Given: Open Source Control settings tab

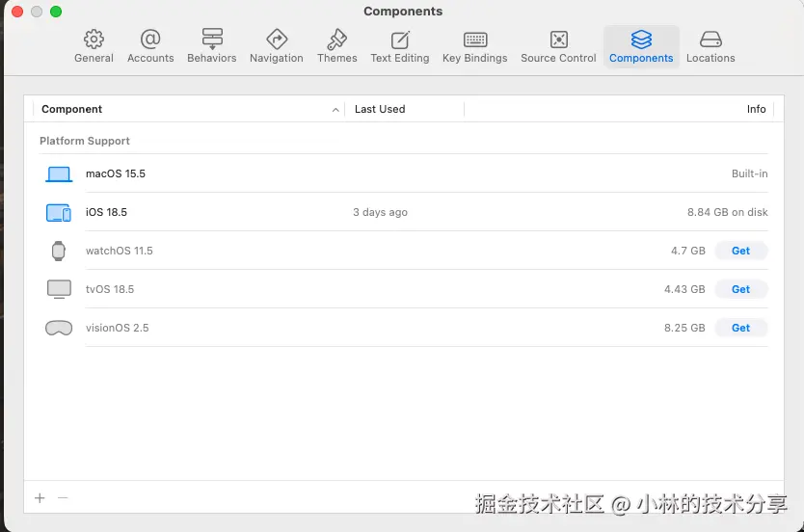Looking at the screenshot, I should point(558,46).
